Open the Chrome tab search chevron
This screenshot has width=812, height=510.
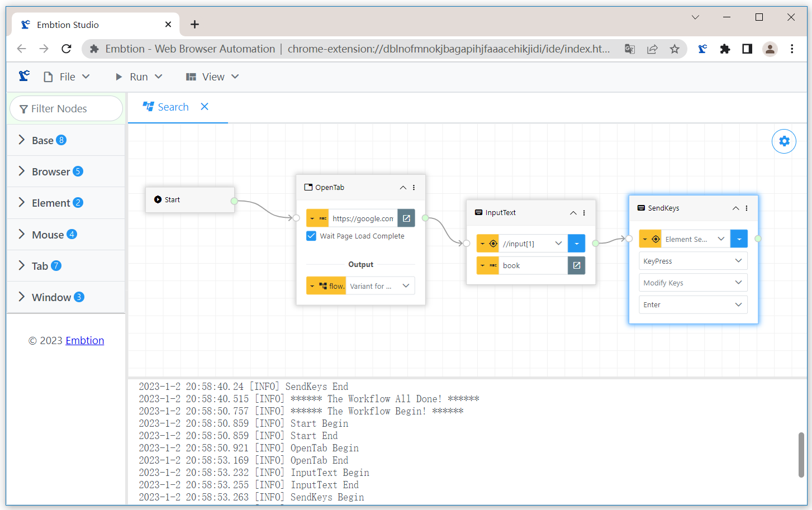point(695,17)
